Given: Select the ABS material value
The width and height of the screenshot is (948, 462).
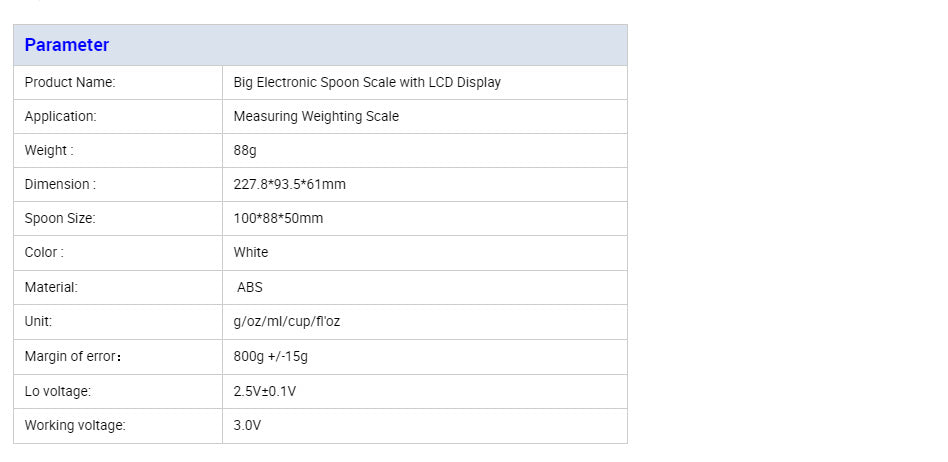Looking at the screenshot, I should pyautogui.click(x=250, y=287).
